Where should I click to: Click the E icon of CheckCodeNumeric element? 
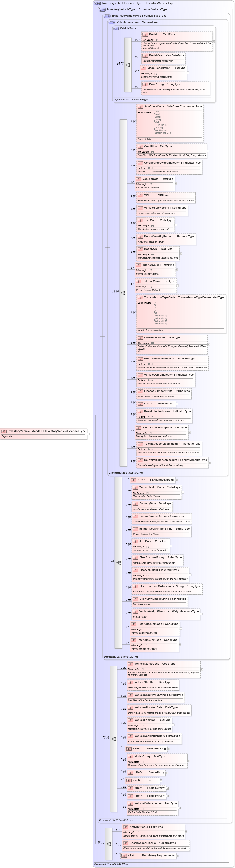click(126, 843)
